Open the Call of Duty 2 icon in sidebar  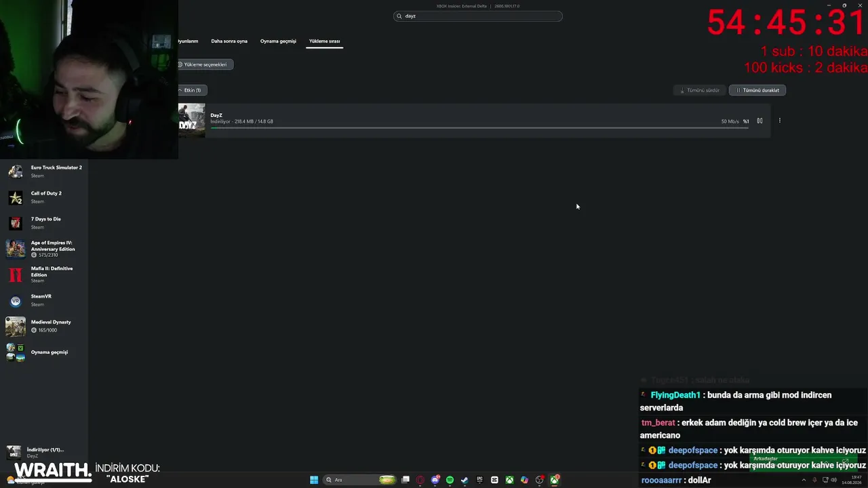[16, 197]
